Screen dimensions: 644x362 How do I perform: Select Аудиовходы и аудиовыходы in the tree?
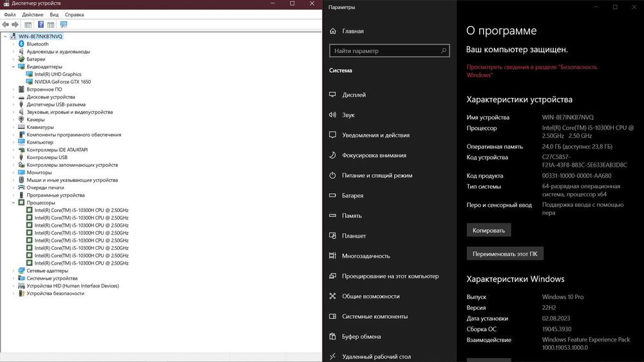click(x=58, y=52)
